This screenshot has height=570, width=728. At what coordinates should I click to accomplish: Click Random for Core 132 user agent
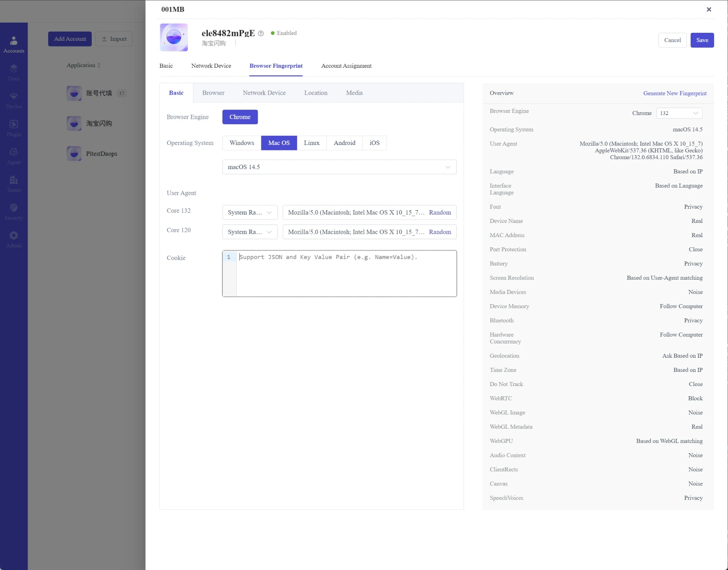tap(440, 212)
